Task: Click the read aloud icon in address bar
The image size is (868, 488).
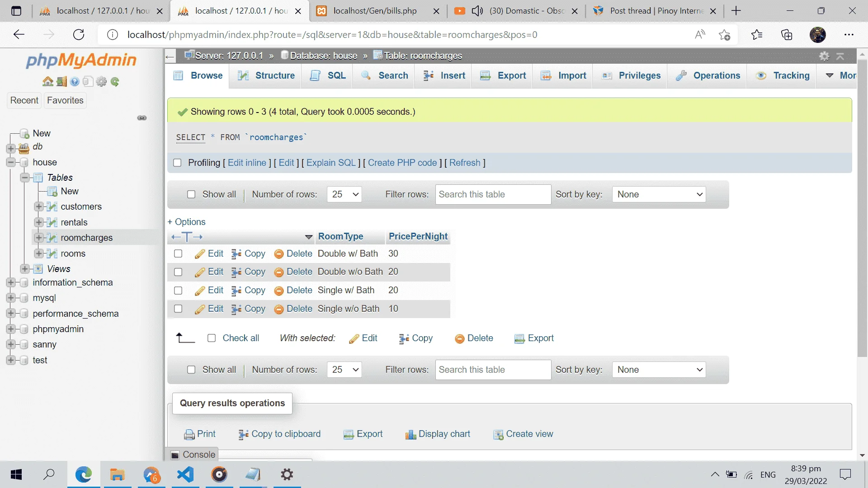Action: (700, 34)
